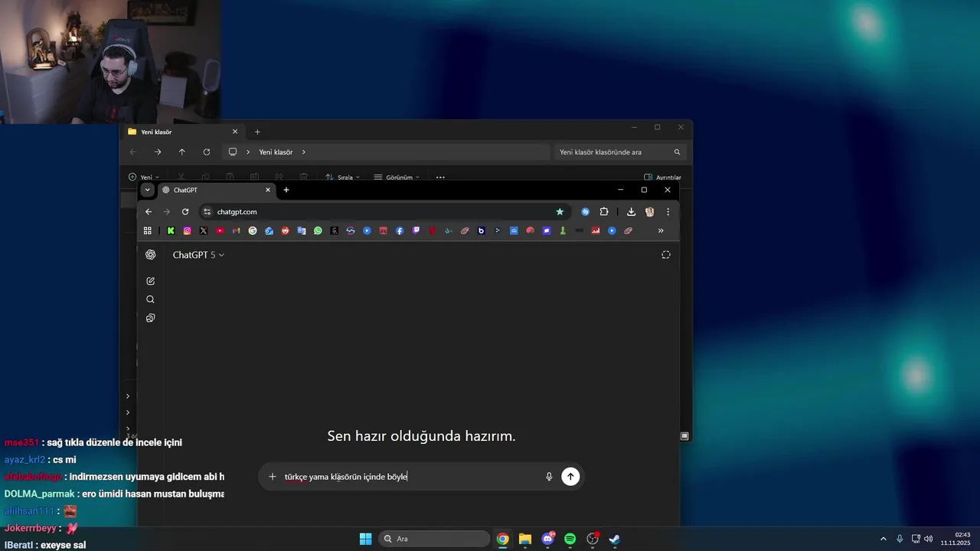Screen dimensions: 980x551
Task: Show hidden system tray icons
Action: (x=883, y=539)
